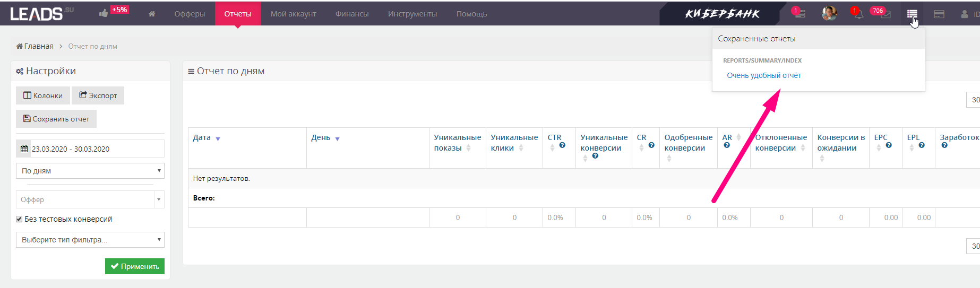Image resolution: width=980 pixels, height=288 pixels.
Task: Sort table by День column arrow
Action: (x=337, y=139)
